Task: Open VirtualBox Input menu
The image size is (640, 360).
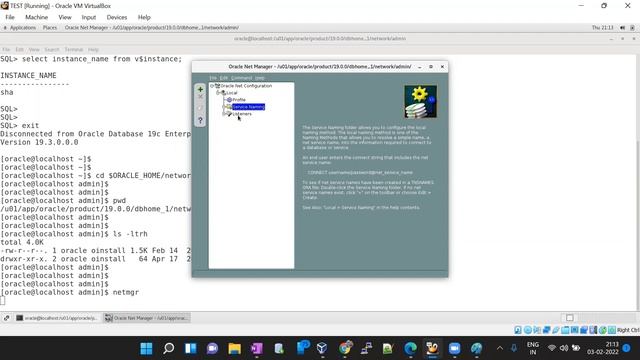Action: point(89,17)
